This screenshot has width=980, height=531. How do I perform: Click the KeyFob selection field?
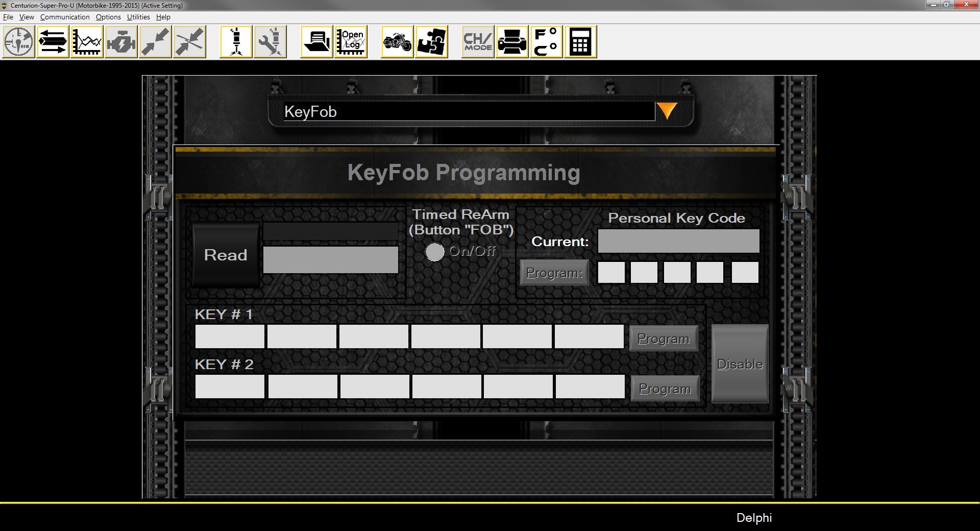469,111
